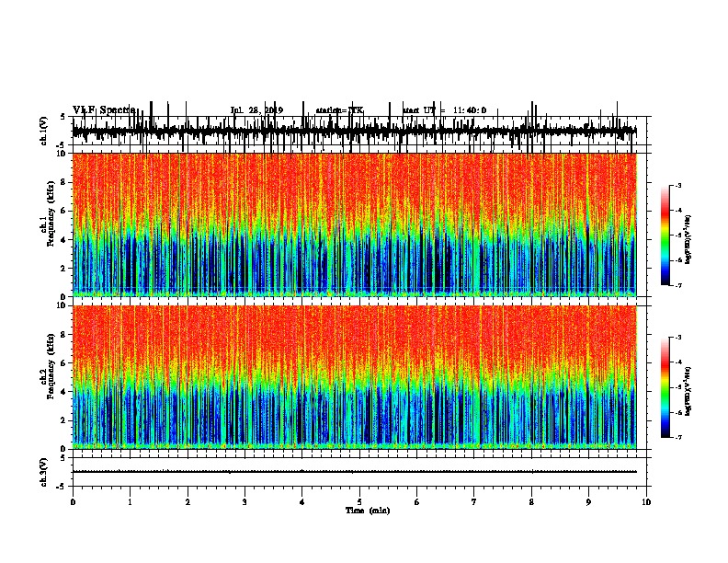Image resolution: width=728 pixels, height=563 pixels.
Task: Click time axis tick label '9'
Action: 588,502
